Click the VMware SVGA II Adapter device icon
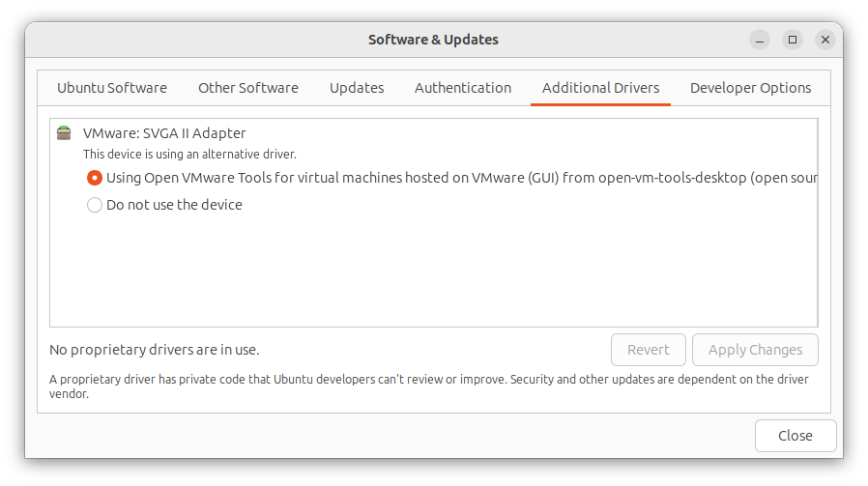The image size is (868, 486). point(64,132)
